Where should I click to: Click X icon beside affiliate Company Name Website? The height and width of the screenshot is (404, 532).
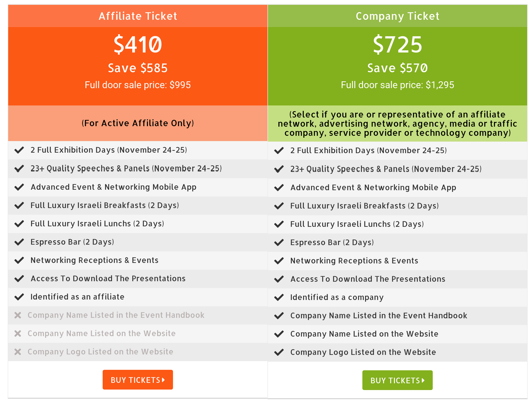[x=18, y=333]
